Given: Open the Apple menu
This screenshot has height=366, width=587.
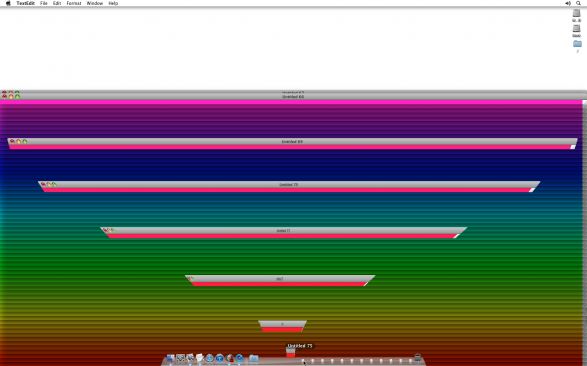Looking at the screenshot, I should coord(8,3).
